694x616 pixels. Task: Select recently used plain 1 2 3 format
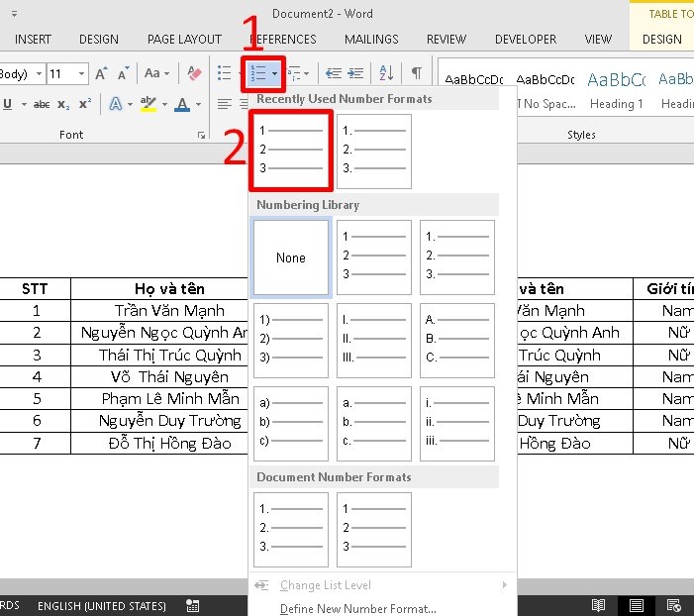point(291,151)
